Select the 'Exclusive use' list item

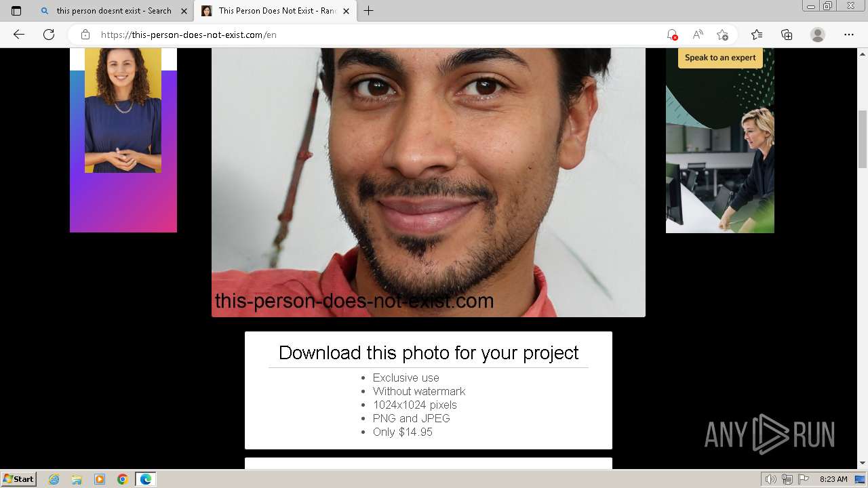click(406, 378)
